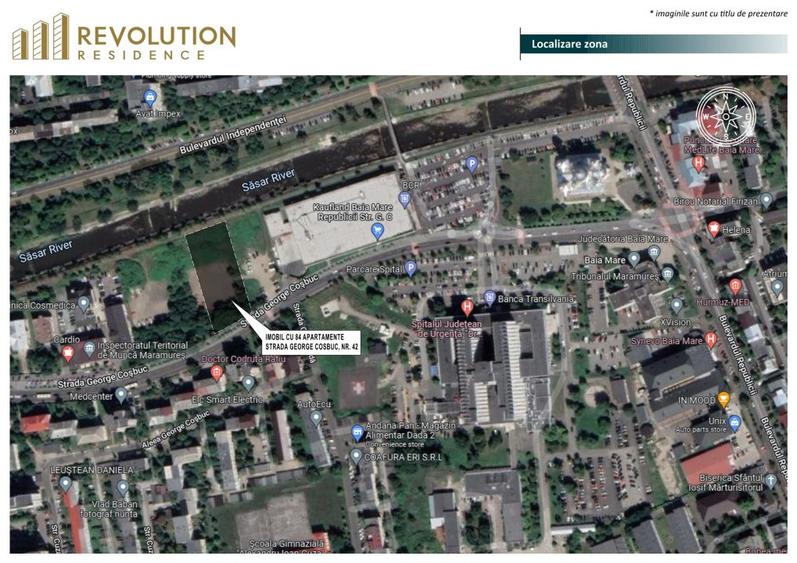The image size is (797, 563).
Task: Click the Revolution Residence logo
Action: pyautogui.click(x=124, y=37)
